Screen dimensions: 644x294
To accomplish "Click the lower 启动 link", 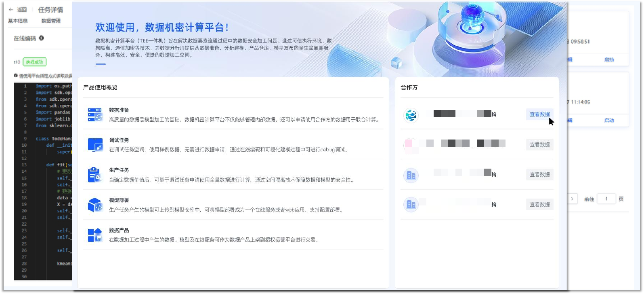I will coord(609,120).
